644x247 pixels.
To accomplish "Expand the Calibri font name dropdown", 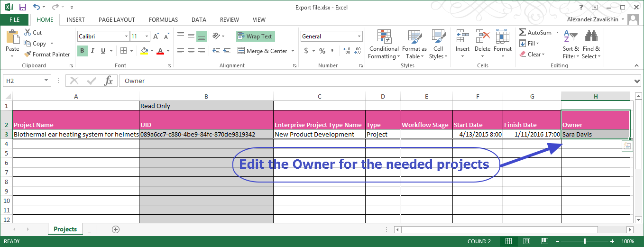I will (x=126, y=37).
